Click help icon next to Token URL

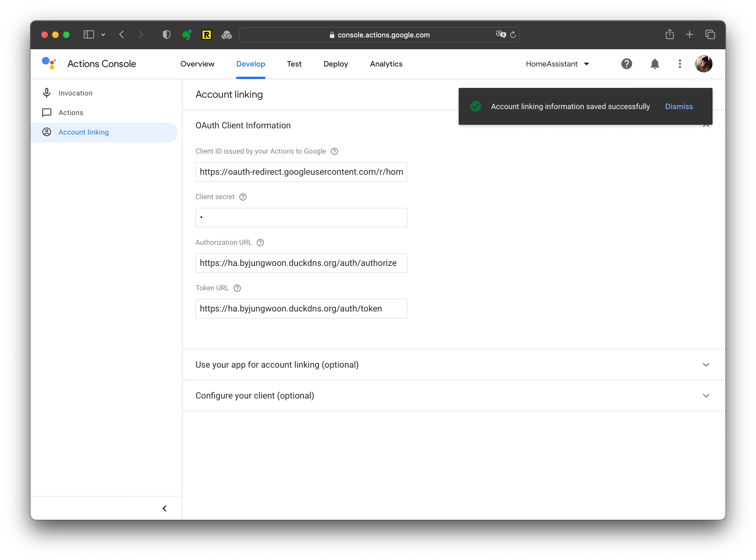click(x=237, y=288)
